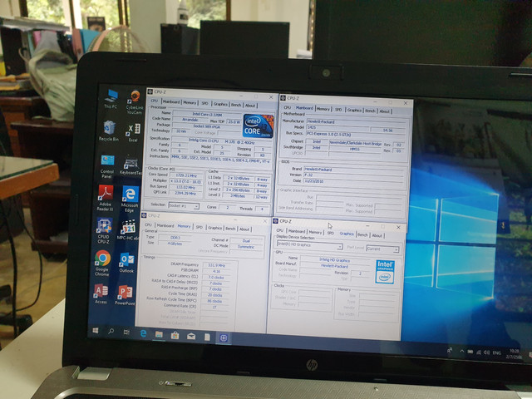532x399 pixels.
Task: Click the ENG language indicator in the tray
Action: (497, 353)
